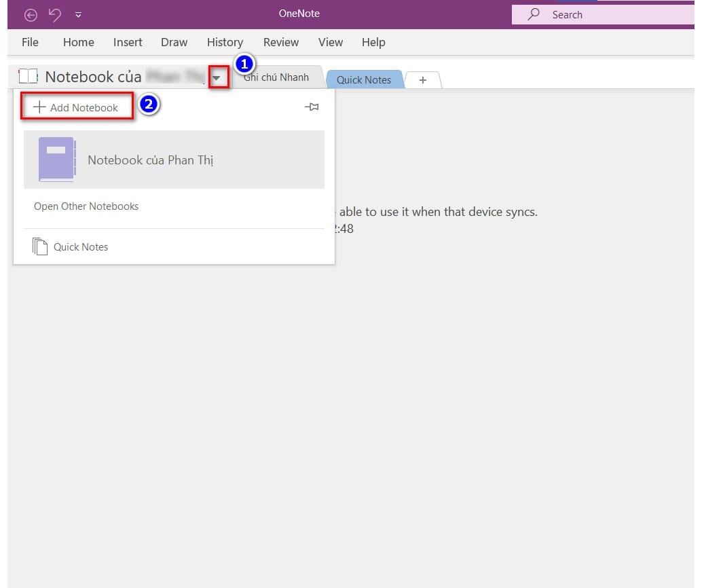Pin the notebook pane with pushpin icon
Image resolution: width=704 pixels, height=588 pixels.
[312, 107]
